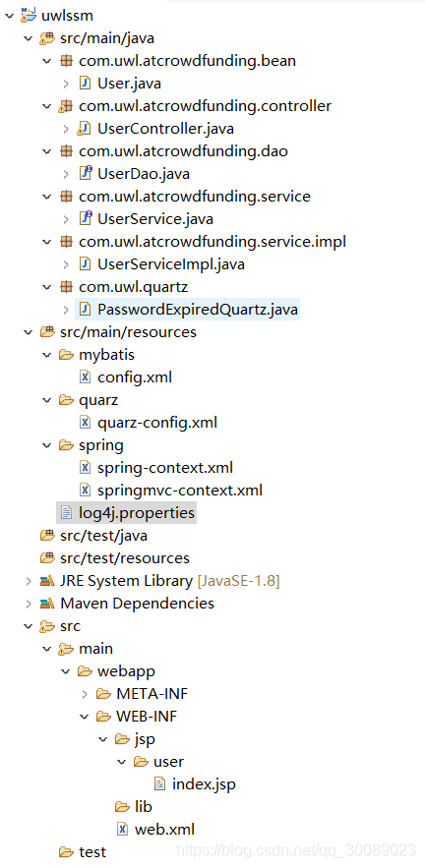This screenshot has height=868, width=425.
Task: Collapse the com.uwl.atcrowdfunding.controller package
Action: coord(46,106)
